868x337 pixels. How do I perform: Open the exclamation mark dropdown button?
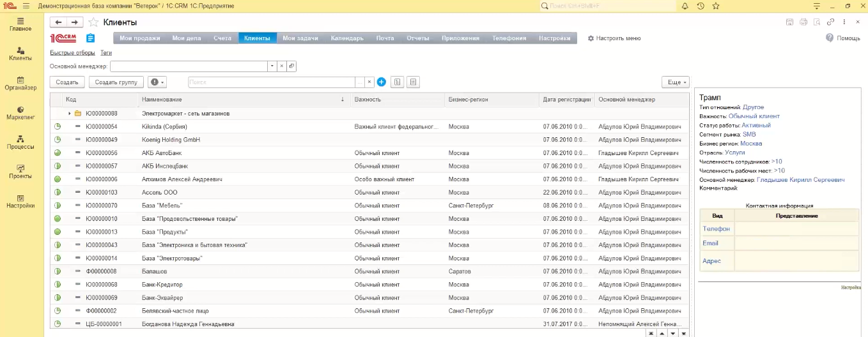click(x=157, y=82)
